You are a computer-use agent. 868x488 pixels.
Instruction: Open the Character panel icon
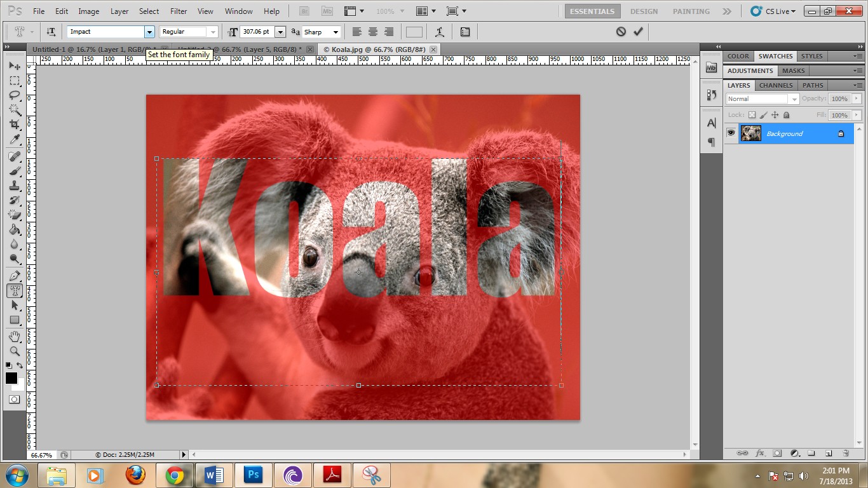[711, 123]
